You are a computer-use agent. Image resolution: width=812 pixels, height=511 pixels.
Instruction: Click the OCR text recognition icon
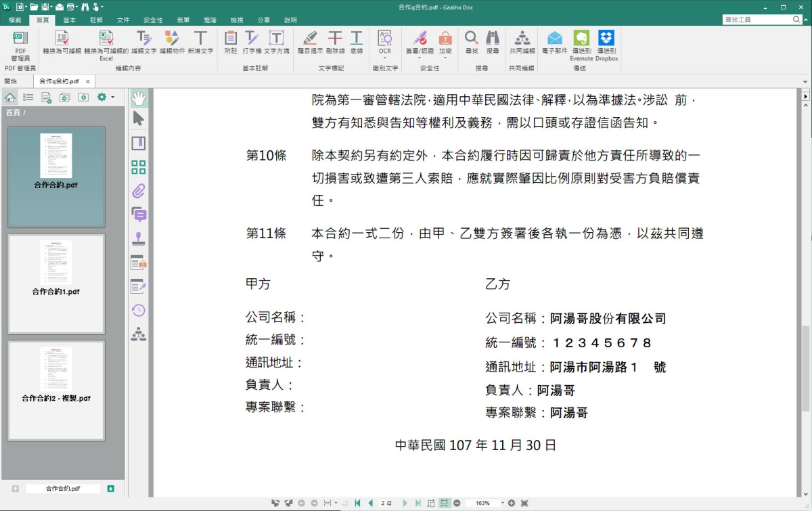[384, 41]
